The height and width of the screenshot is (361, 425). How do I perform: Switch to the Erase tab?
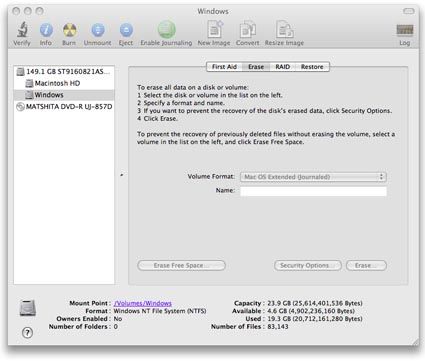tap(256, 67)
